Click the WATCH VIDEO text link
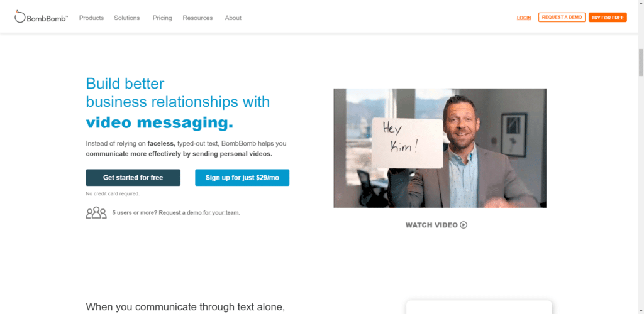Screen dimensions: 644x314 pos(431,225)
